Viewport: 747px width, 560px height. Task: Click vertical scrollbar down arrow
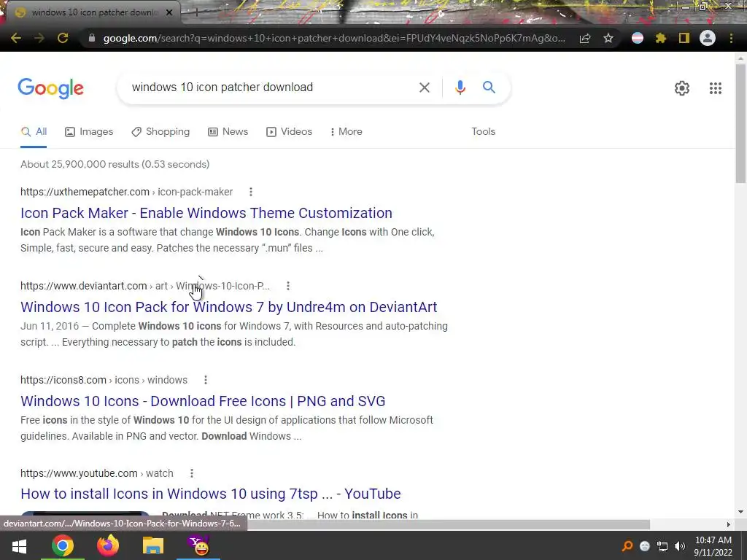(741, 512)
